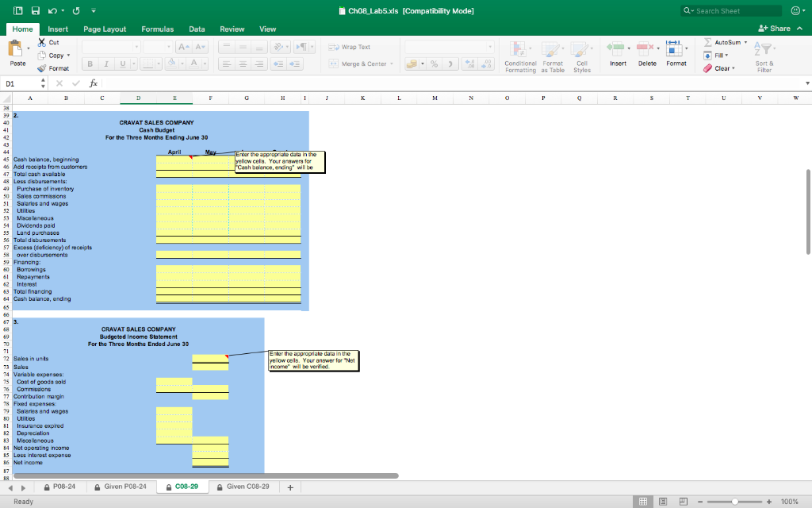The width and height of the screenshot is (812, 508).
Task: Click the Cell Styles icon
Action: coord(580,49)
